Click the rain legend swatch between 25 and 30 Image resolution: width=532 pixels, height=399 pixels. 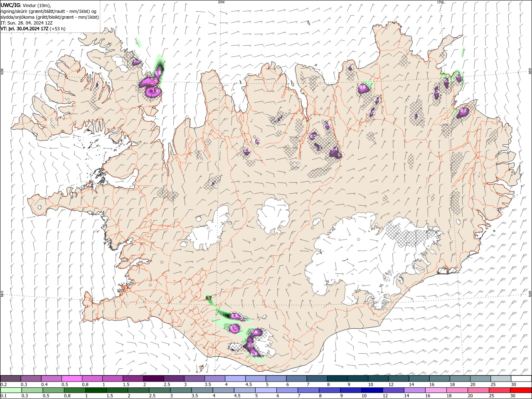pyautogui.click(x=499, y=390)
